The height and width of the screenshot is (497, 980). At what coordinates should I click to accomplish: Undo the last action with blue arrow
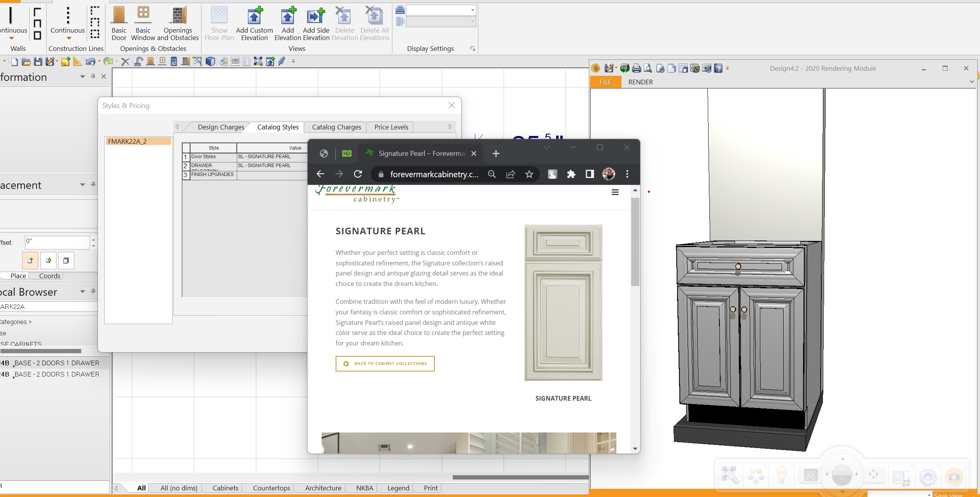[91, 61]
